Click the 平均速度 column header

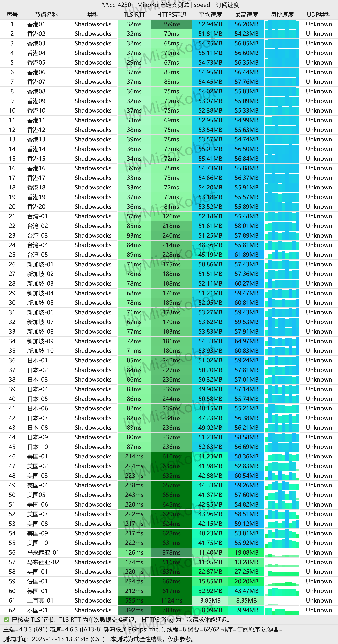pos(210,15)
